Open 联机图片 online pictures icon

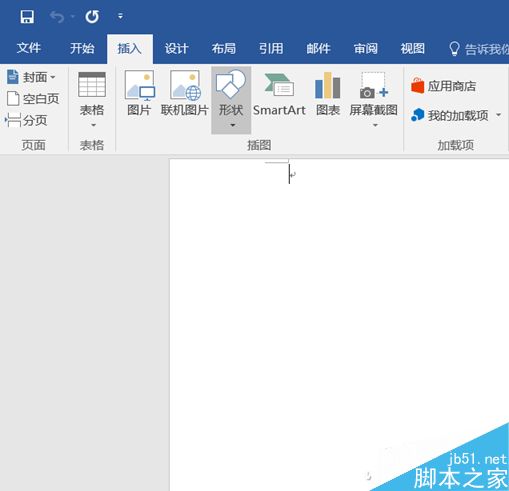point(185,93)
